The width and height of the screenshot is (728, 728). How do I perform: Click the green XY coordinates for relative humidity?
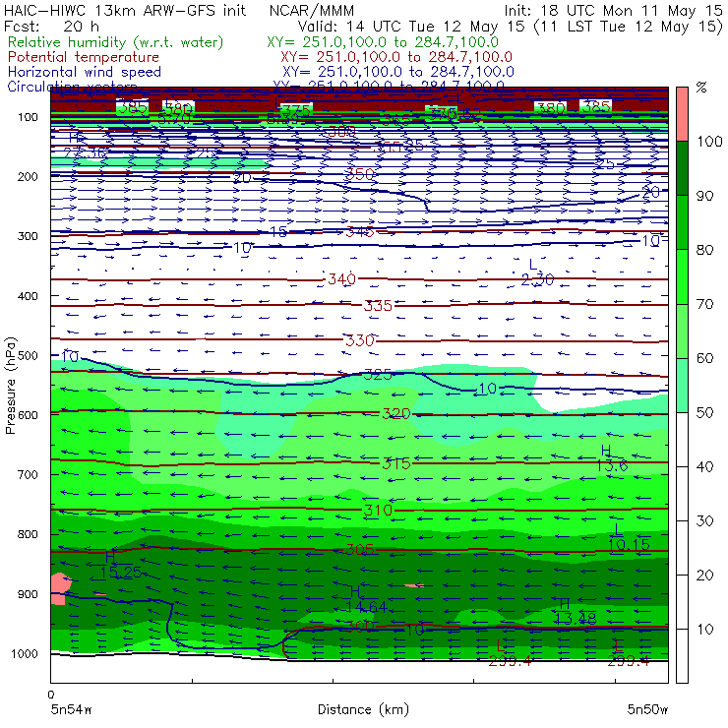point(383,42)
